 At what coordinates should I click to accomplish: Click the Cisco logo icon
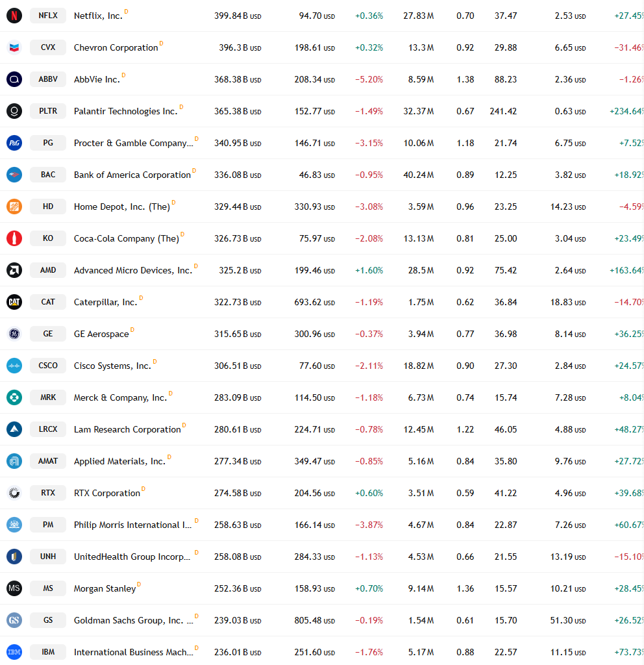14,366
